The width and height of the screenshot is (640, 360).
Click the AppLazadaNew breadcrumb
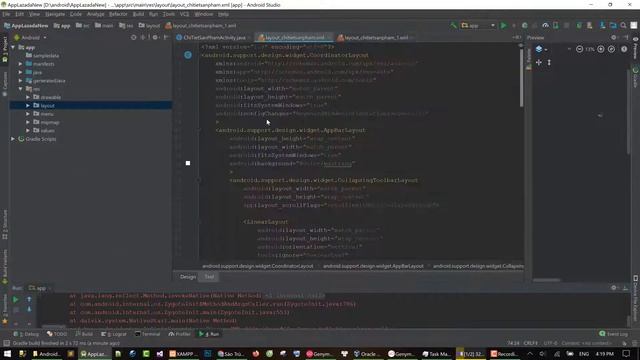pos(26,25)
